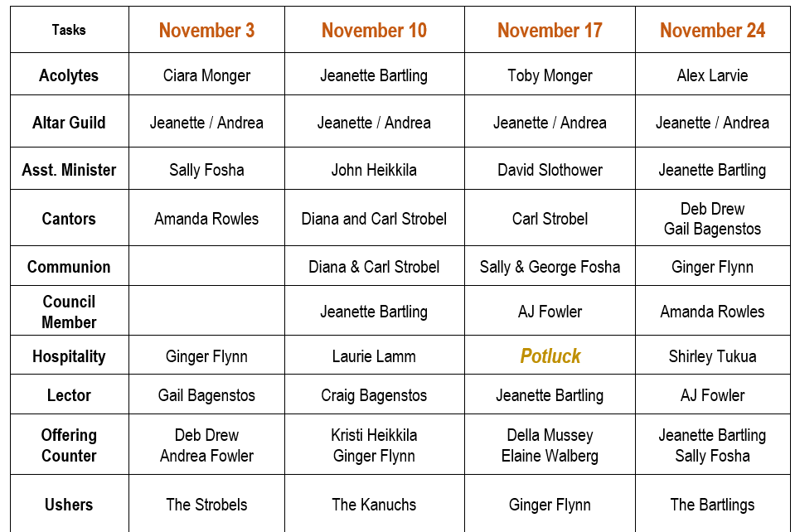Click the Laurie Lamm Hospitality cell

[x=374, y=355]
